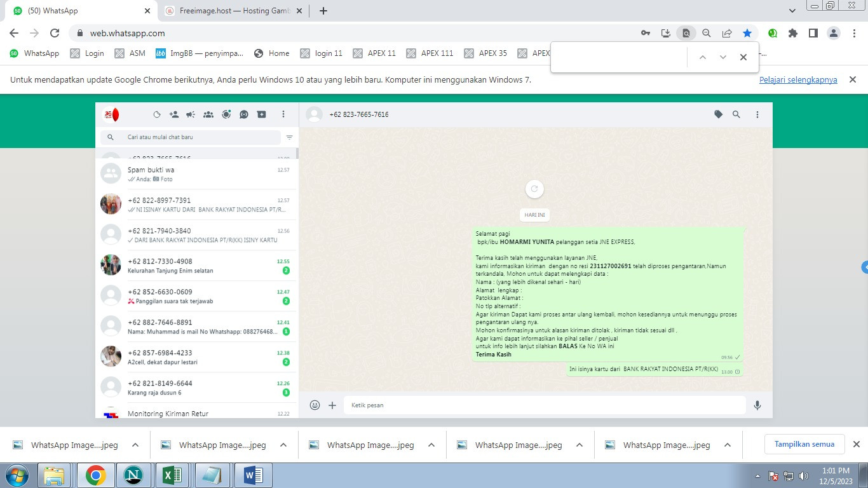Click 'Tampilkan semua' downloads button

[804, 444]
